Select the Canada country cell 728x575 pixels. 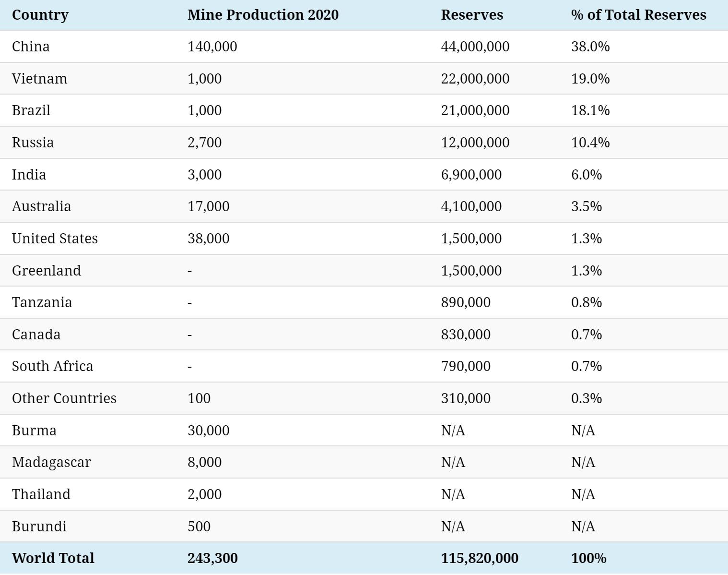click(x=36, y=334)
